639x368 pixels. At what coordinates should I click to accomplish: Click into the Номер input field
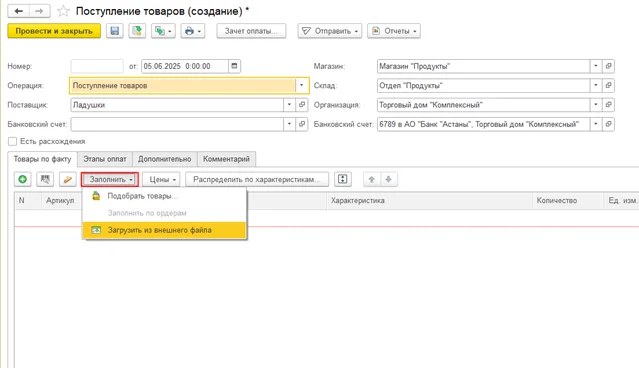coord(97,66)
